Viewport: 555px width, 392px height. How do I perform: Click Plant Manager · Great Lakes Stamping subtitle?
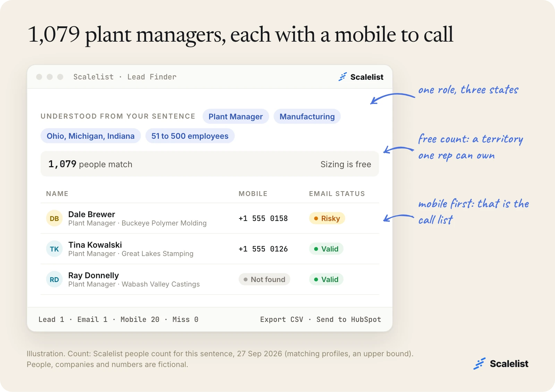131,254
